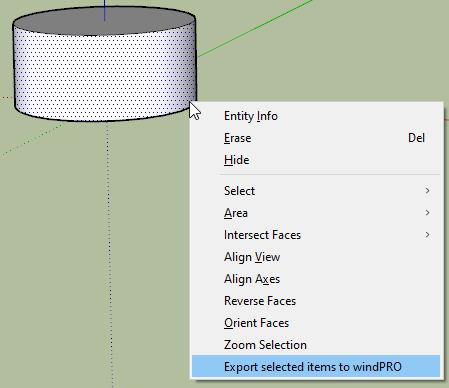Image resolution: width=449 pixels, height=388 pixels.
Task: Choose Zoom Selection
Action: click(x=316, y=345)
